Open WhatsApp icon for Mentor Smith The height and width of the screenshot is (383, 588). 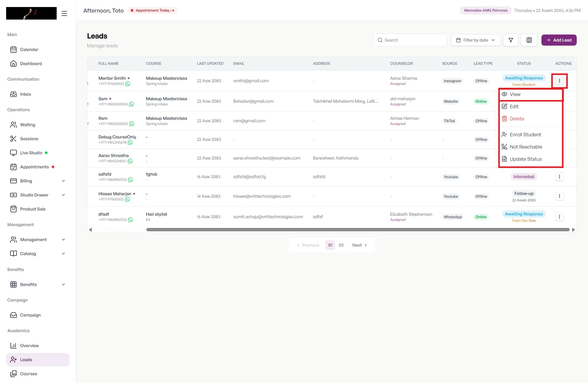128,84
